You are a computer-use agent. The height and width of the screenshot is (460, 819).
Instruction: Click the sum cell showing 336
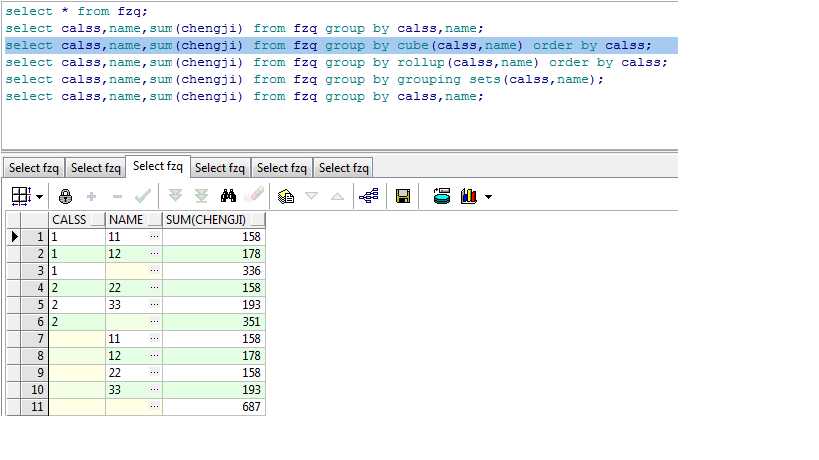(x=214, y=270)
